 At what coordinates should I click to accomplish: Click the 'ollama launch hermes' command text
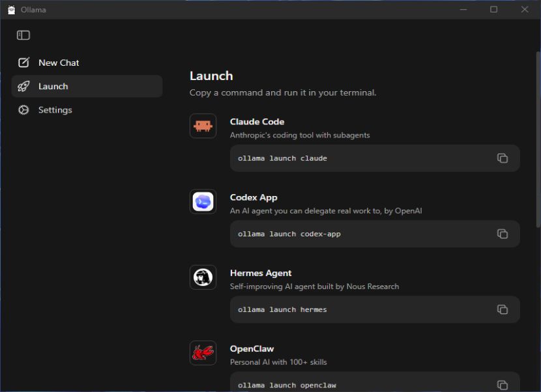tap(282, 309)
